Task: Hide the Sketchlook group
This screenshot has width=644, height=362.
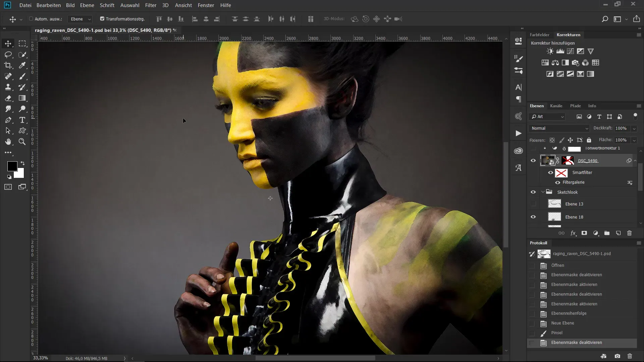Action: 533,192
